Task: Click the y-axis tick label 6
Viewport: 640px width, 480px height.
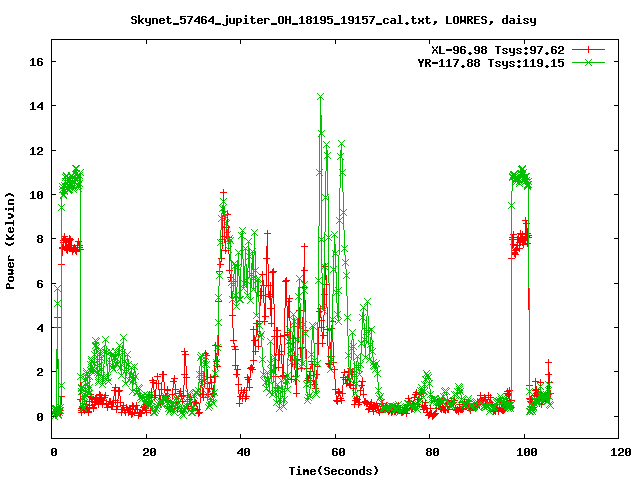Action: click(40, 284)
